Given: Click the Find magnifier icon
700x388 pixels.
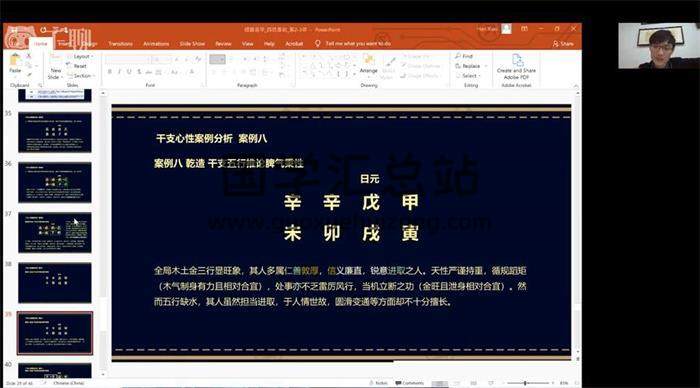Looking at the screenshot, I should click(458, 56).
